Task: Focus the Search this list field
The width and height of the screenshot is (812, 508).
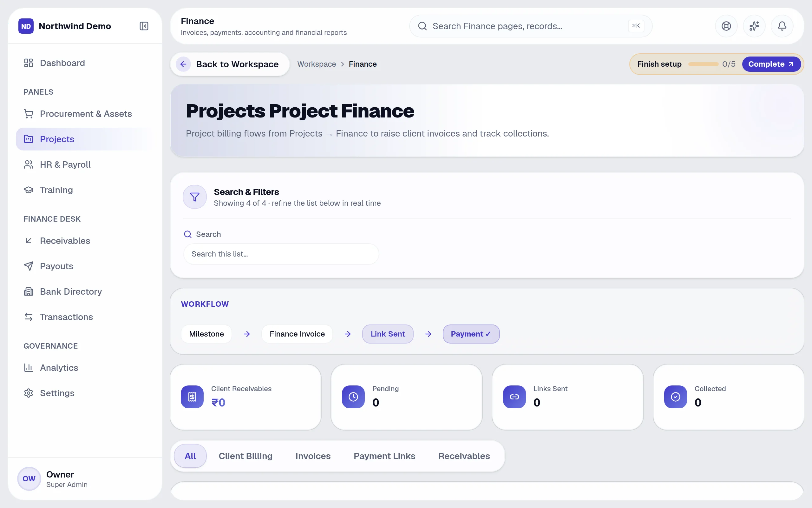Action: coord(281,254)
